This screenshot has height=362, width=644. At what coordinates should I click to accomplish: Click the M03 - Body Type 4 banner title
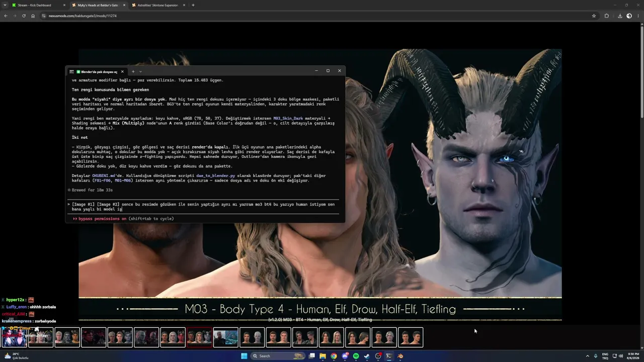[x=320, y=309]
